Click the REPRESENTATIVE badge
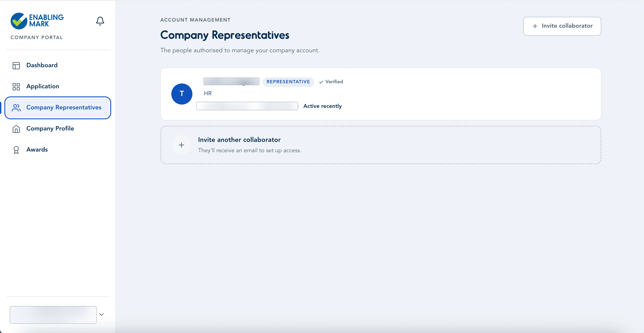This screenshot has height=333, width=644. click(288, 82)
